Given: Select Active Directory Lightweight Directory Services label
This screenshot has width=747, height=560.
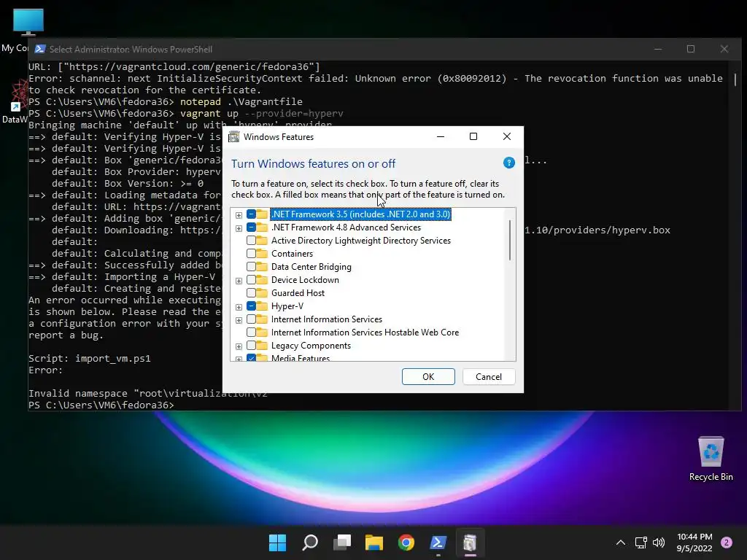Looking at the screenshot, I should pos(360,241).
